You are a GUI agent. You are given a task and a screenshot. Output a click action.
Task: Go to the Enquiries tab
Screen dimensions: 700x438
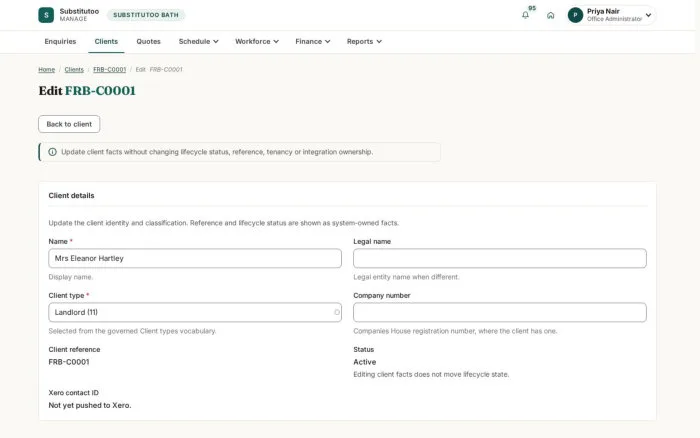point(60,42)
